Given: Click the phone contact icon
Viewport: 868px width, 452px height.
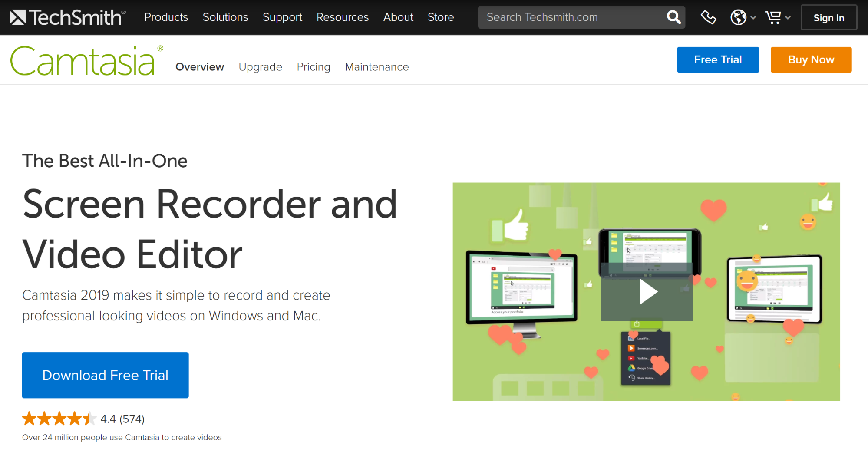Looking at the screenshot, I should [708, 17].
